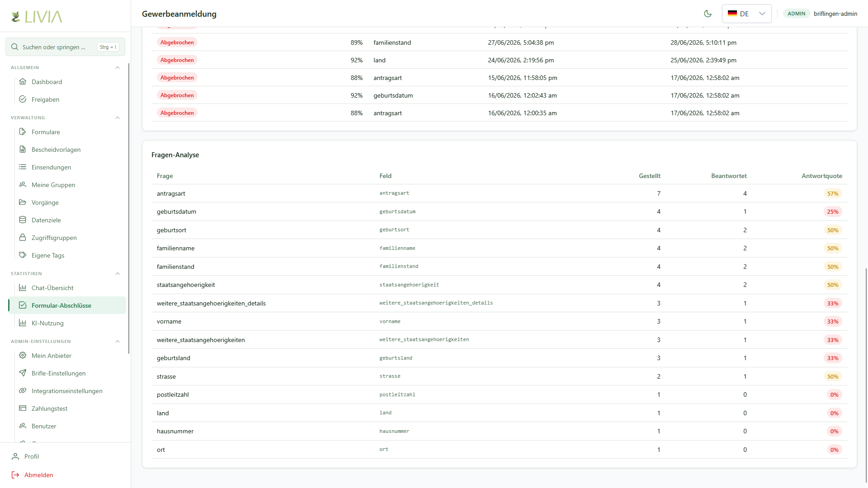Open the DE language dropdown
Screen dimensions: 868x488
point(747,14)
